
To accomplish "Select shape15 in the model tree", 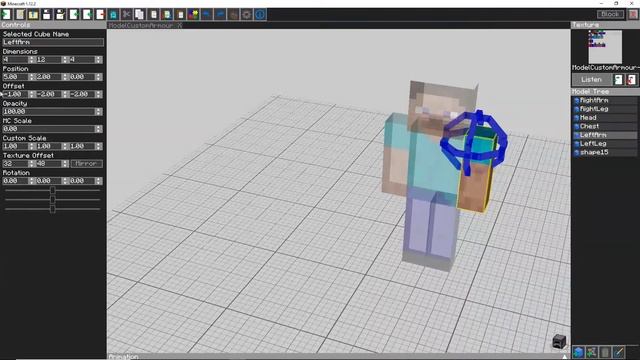I will [x=604, y=152].
